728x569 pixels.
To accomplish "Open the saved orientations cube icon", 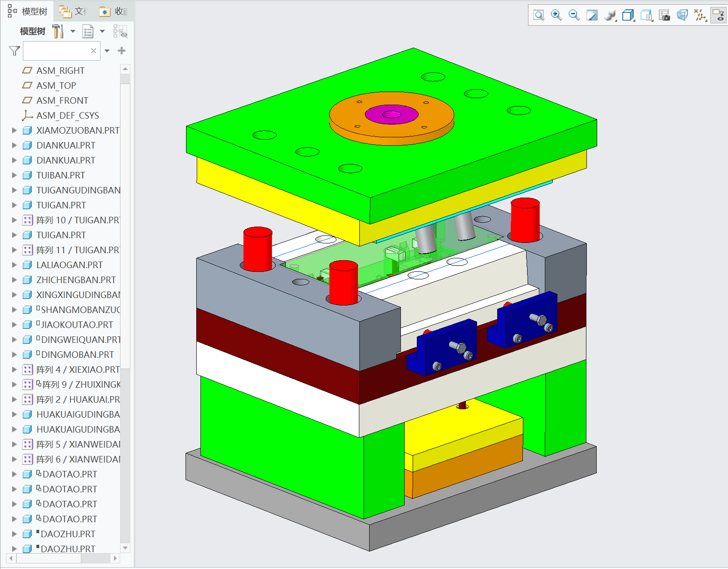I will click(628, 15).
